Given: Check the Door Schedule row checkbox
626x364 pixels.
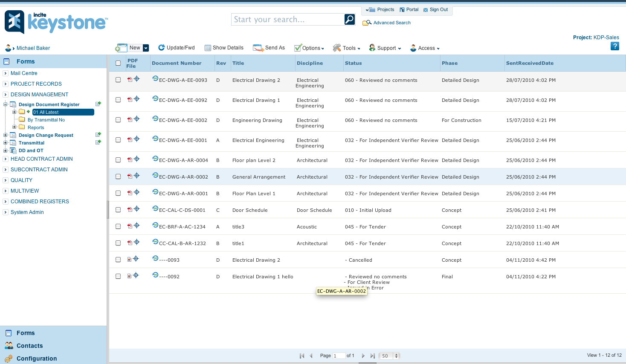Looking at the screenshot, I should click(x=118, y=210).
